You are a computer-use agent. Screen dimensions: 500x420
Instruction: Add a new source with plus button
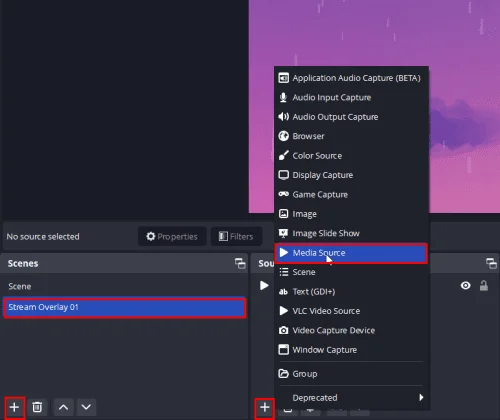265,407
